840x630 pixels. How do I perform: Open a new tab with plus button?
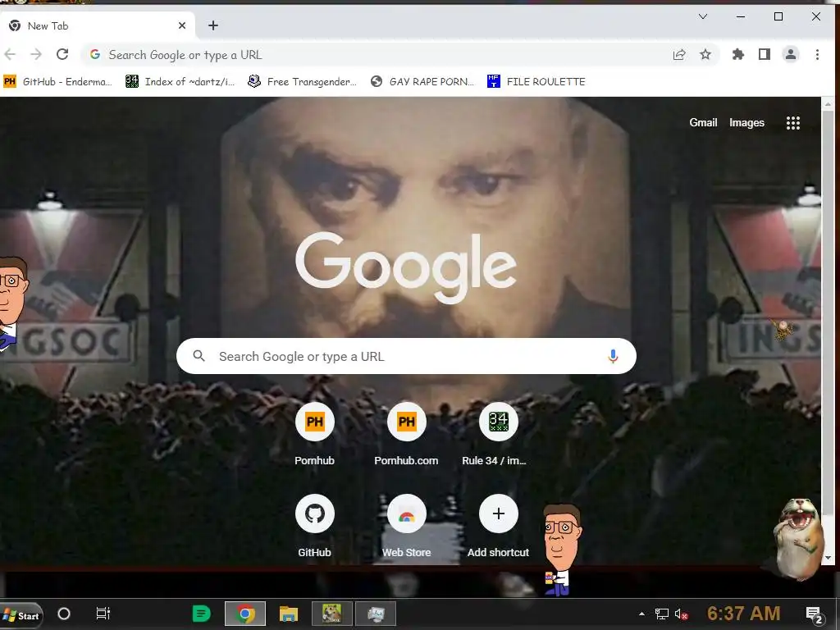pyautogui.click(x=213, y=25)
